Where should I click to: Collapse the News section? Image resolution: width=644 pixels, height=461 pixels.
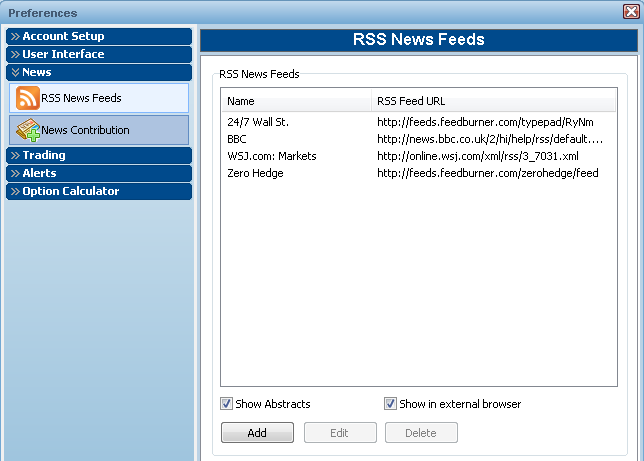[x=98, y=72]
